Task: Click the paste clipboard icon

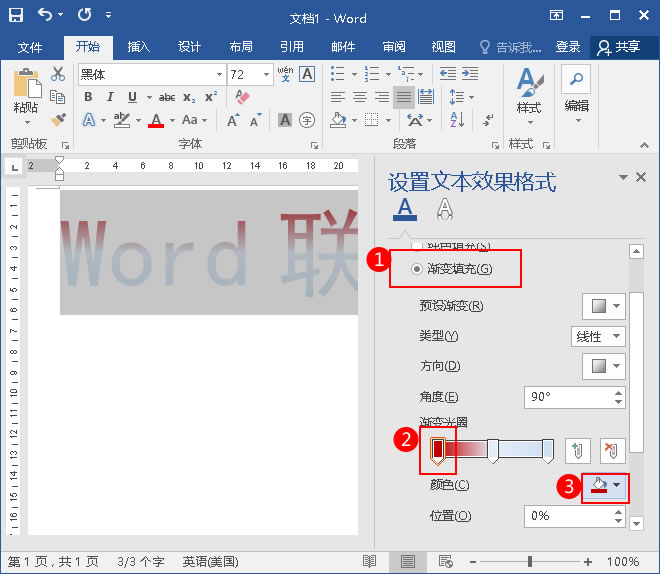Action: coord(27,83)
